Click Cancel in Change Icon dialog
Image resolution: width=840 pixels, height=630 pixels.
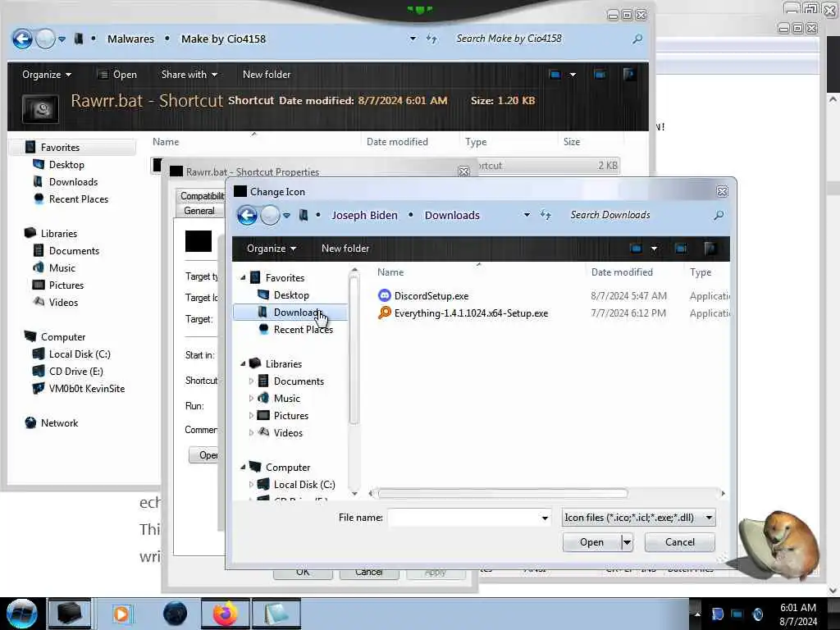click(680, 542)
